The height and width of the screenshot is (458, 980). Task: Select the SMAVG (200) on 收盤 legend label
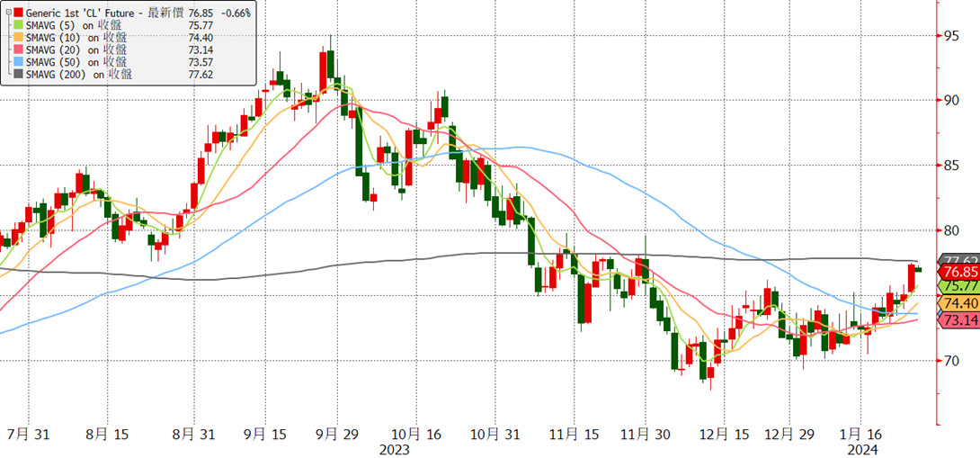point(80,75)
